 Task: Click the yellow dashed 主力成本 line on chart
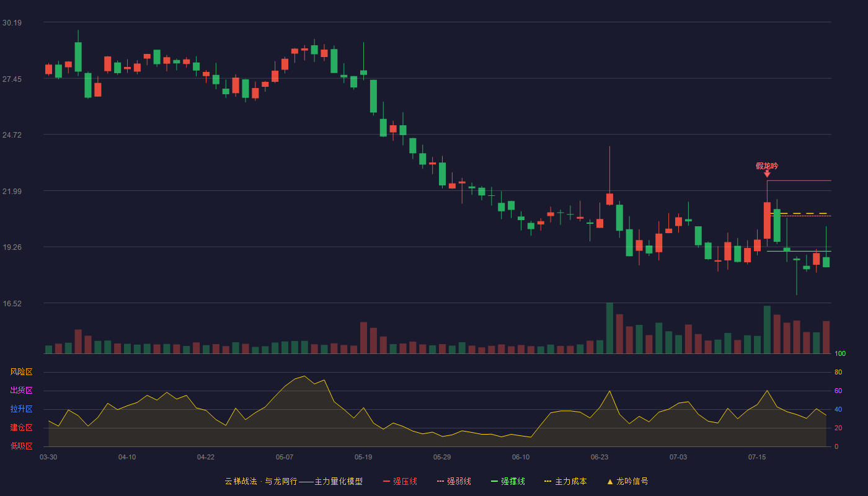coord(800,213)
